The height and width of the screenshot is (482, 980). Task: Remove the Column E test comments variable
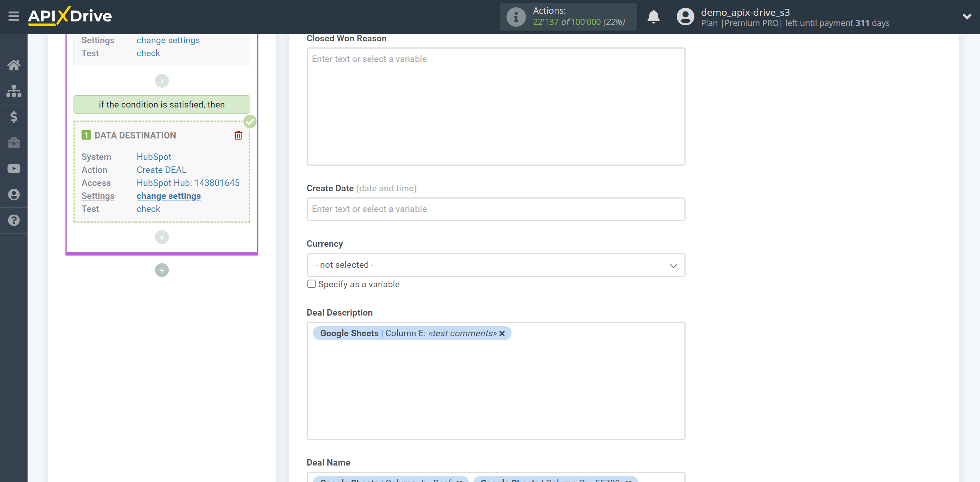tap(502, 333)
